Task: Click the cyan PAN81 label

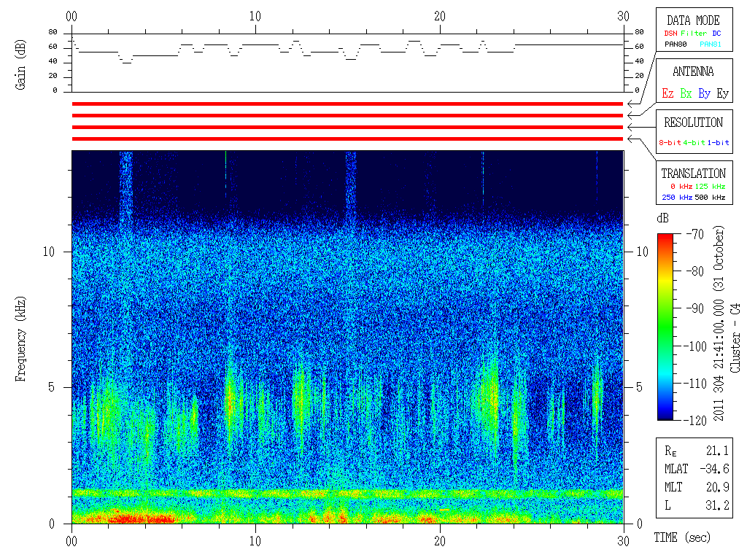Action: (711, 44)
